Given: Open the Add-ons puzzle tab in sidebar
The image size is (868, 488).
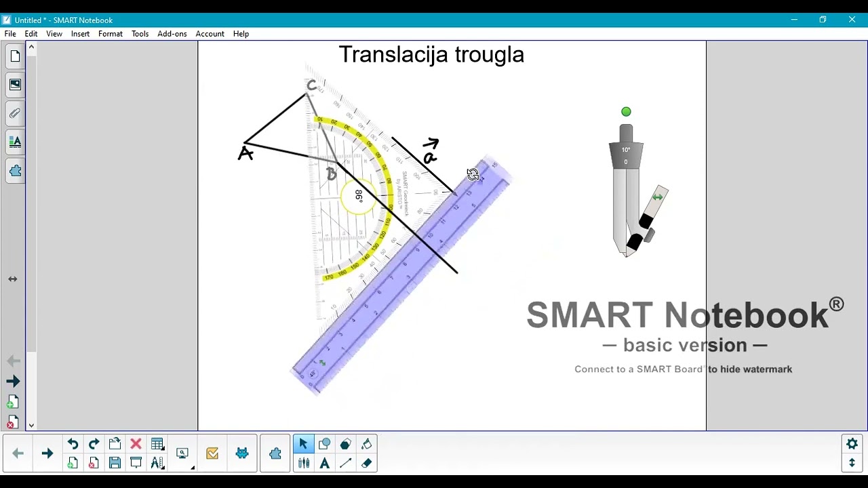Looking at the screenshot, I should pos(15,171).
